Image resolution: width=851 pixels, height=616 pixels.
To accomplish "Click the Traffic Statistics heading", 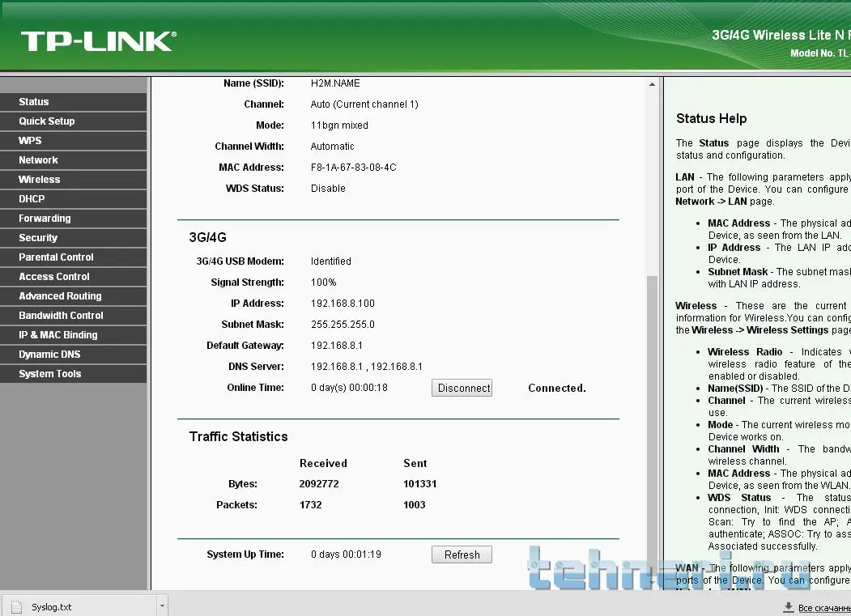I will pyautogui.click(x=238, y=436).
